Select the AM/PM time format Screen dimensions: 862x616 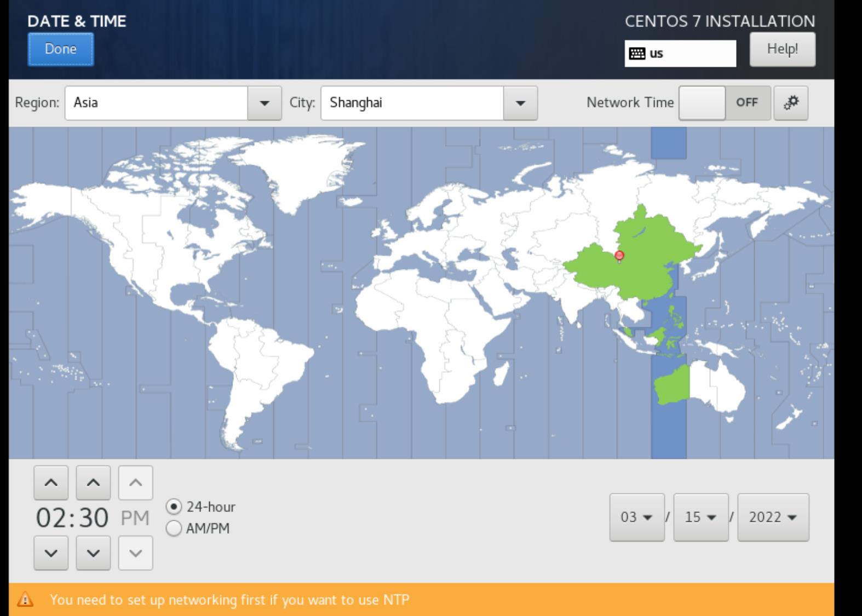[198, 528]
